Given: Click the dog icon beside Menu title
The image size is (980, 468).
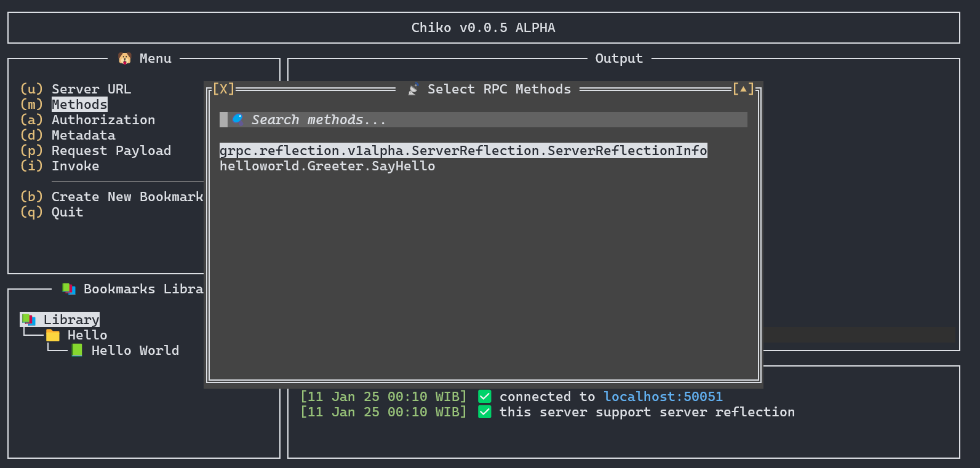Looking at the screenshot, I should point(125,58).
